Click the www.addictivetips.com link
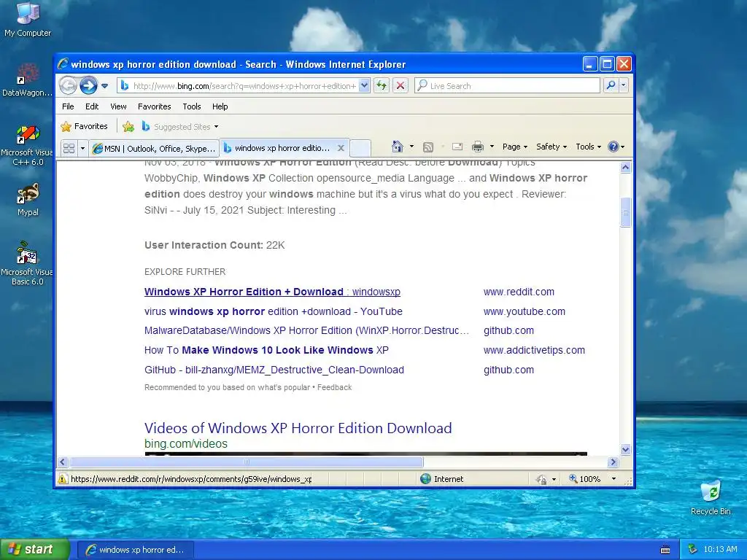The image size is (747, 560). click(x=534, y=350)
